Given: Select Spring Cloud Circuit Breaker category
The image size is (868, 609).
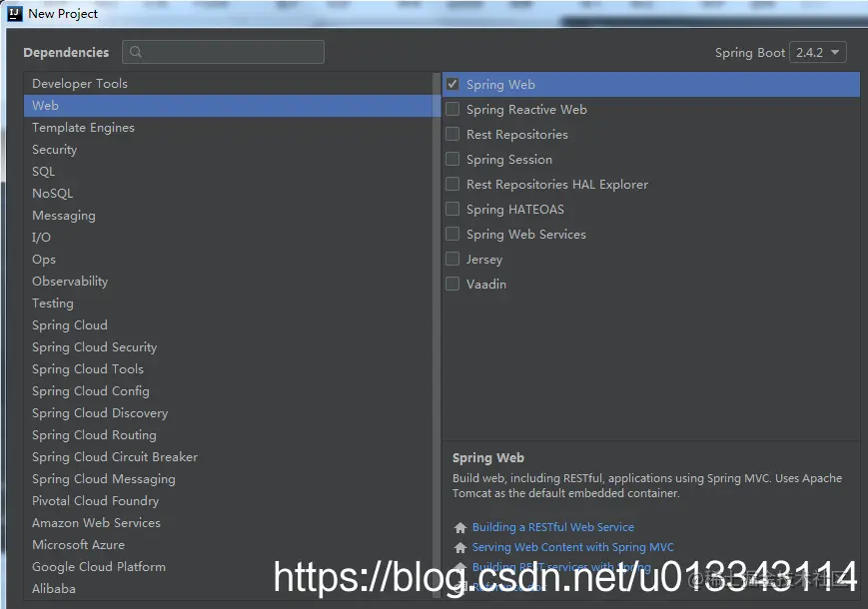Looking at the screenshot, I should 229,457.
